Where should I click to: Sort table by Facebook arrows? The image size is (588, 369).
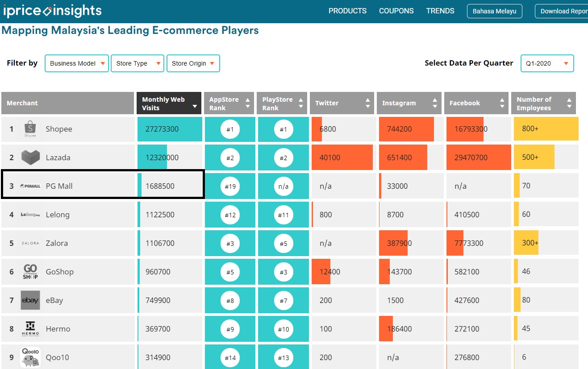pos(502,104)
